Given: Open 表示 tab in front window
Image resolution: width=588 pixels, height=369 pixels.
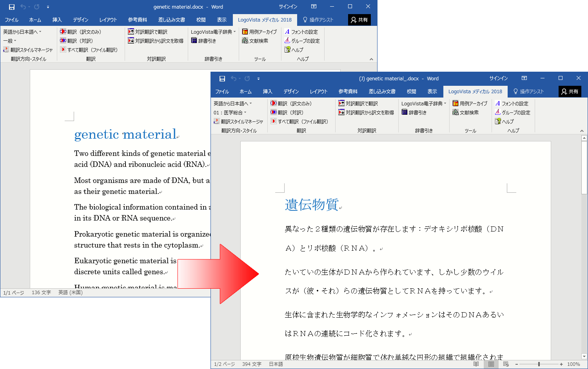Looking at the screenshot, I should (x=432, y=91).
